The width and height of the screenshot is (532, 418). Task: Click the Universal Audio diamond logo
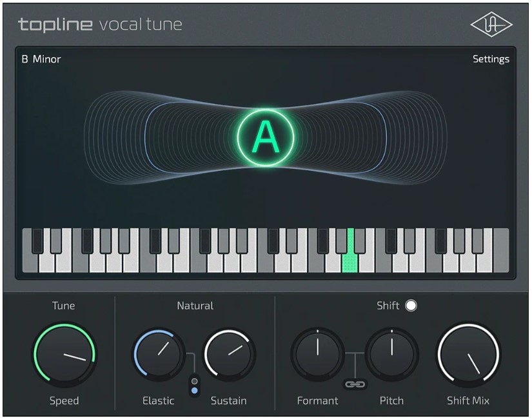(491, 25)
